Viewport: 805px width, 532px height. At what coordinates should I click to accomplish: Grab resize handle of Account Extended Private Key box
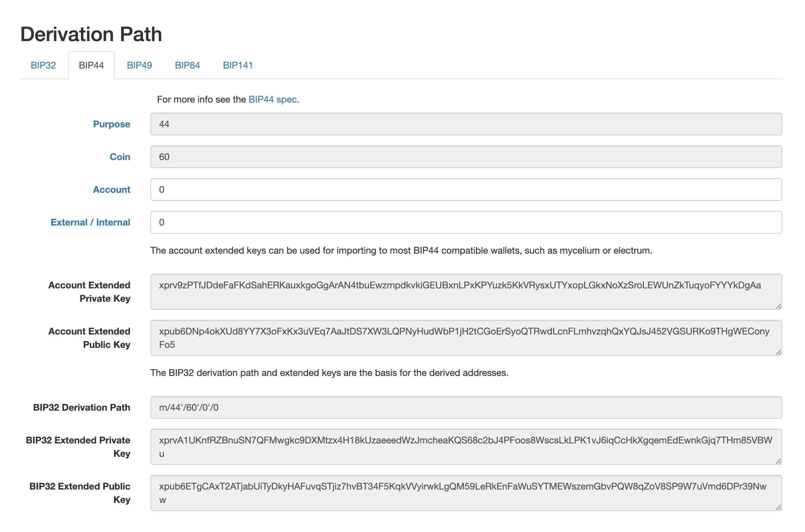(779, 306)
